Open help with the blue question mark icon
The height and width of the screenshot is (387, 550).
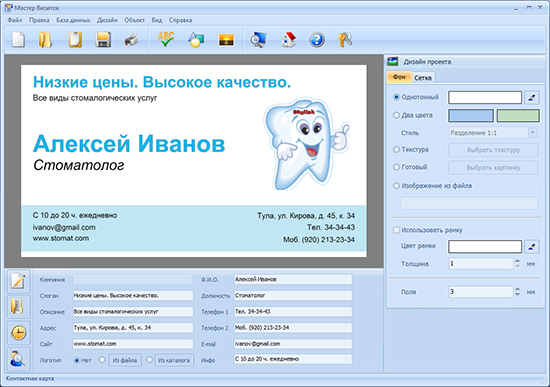click(316, 40)
